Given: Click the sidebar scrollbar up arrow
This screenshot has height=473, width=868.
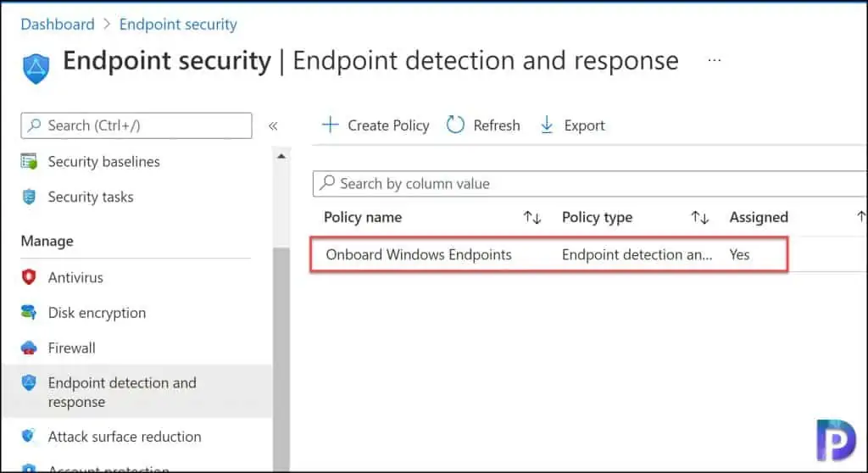Looking at the screenshot, I should coord(281,157).
